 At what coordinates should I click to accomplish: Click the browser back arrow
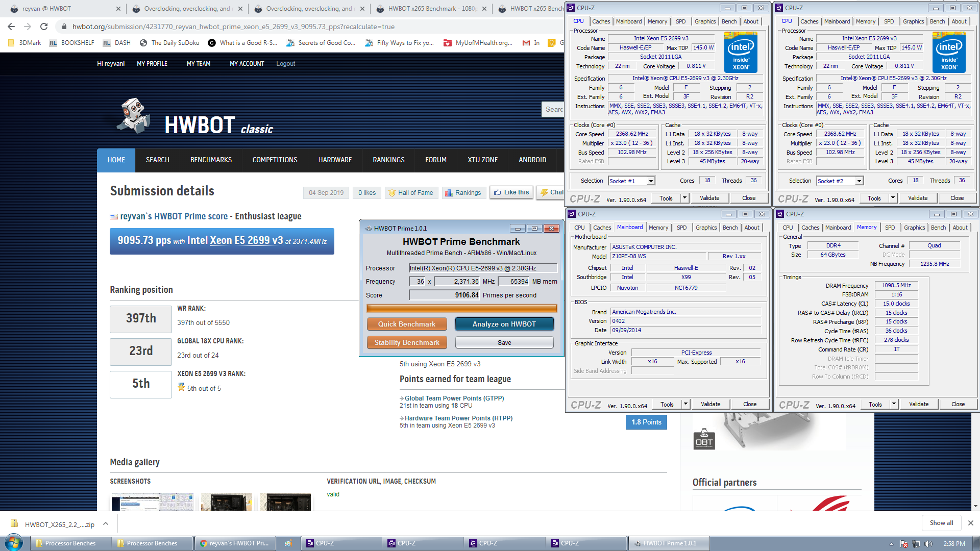(11, 27)
